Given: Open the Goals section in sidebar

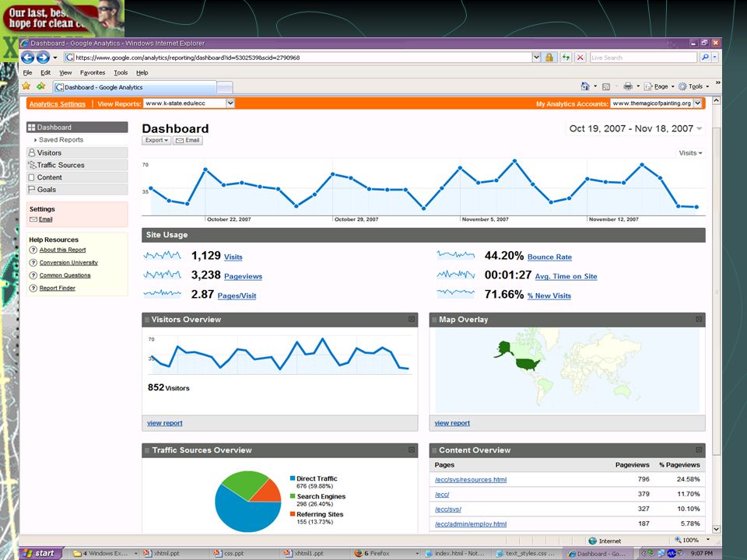Looking at the screenshot, I should pyautogui.click(x=77, y=190).
